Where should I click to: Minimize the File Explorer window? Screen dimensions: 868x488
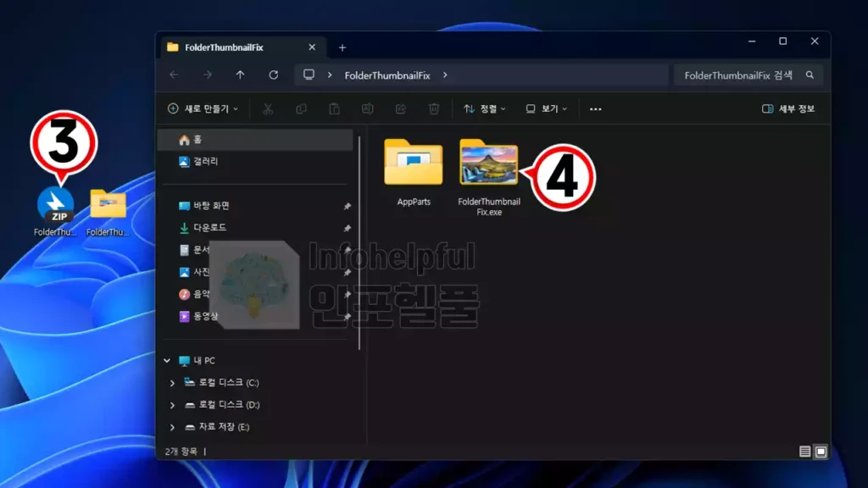tap(752, 42)
